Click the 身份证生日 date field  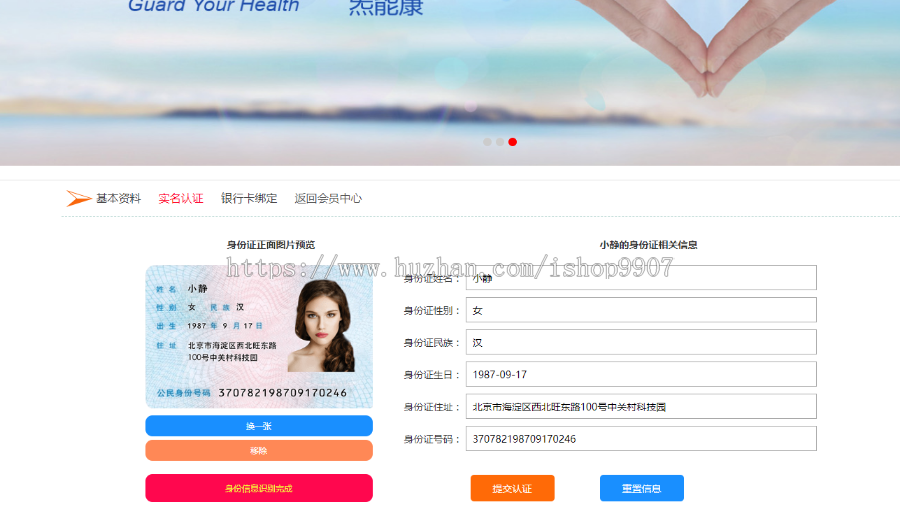pyautogui.click(x=641, y=374)
